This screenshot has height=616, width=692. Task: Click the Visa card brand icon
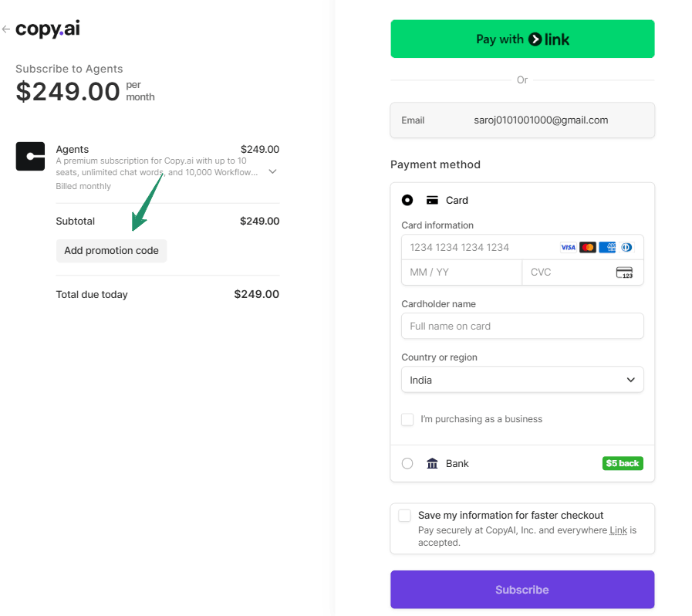pos(569,247)
